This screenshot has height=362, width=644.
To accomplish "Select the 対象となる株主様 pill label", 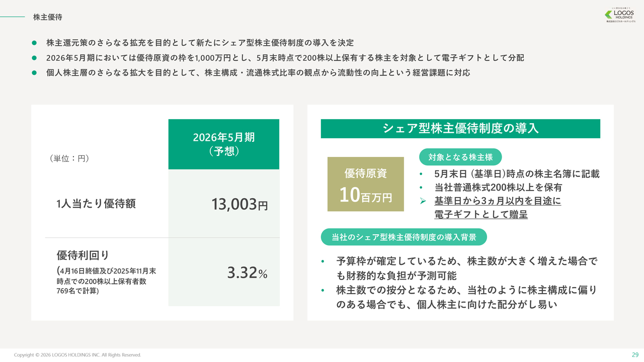I will [460, 157].
